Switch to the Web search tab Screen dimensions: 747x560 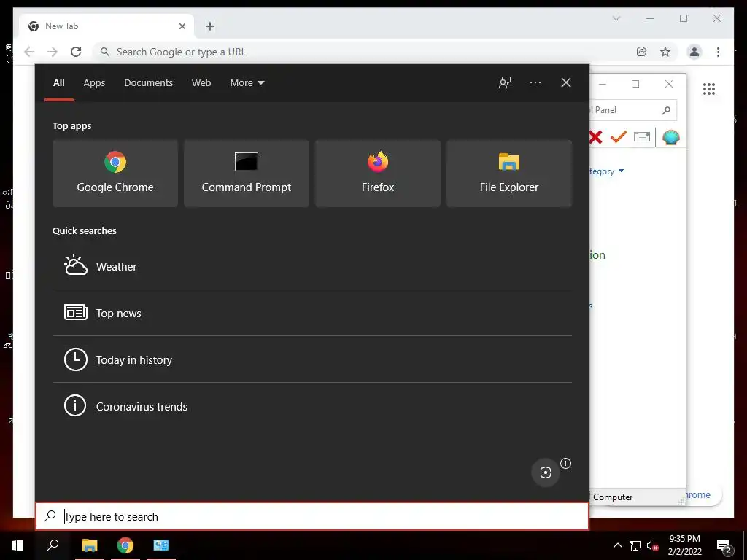coord(201,83)
